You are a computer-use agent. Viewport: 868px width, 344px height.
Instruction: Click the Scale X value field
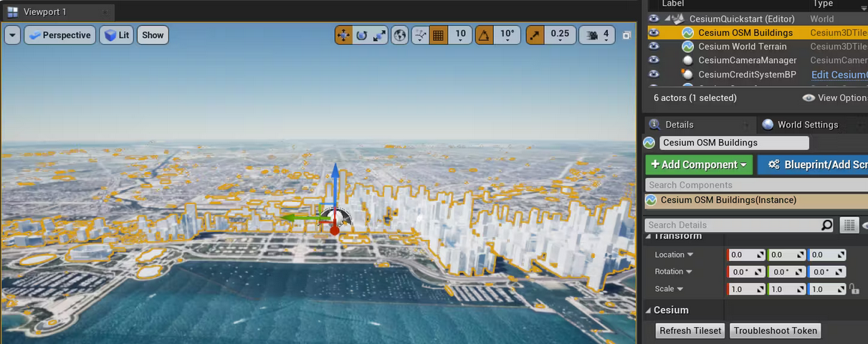pos(746,289)
